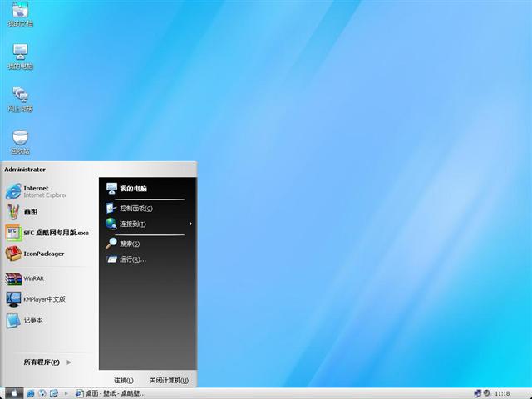Start KMPlayer中文版
This screenshot has width=532, height=399.
[36, 299]
